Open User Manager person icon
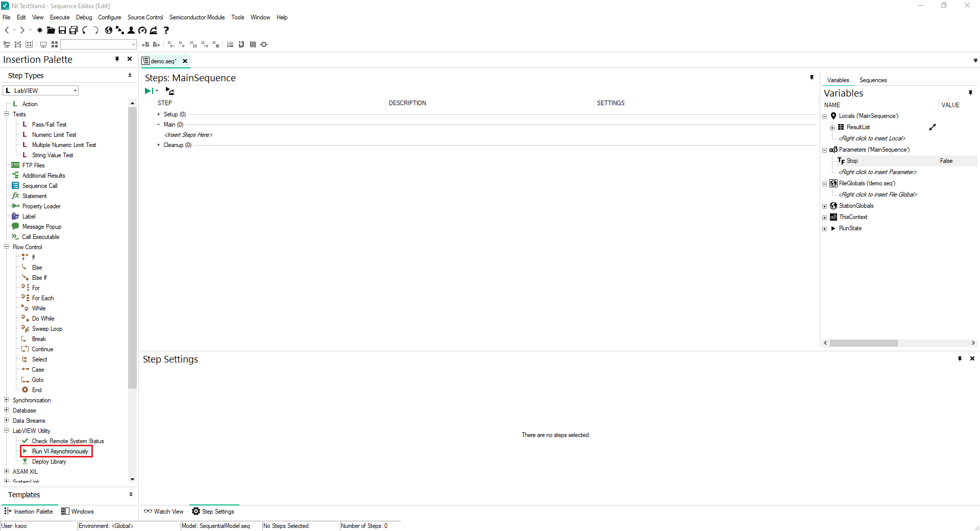 pyautogui.click(x=131, y=31)
